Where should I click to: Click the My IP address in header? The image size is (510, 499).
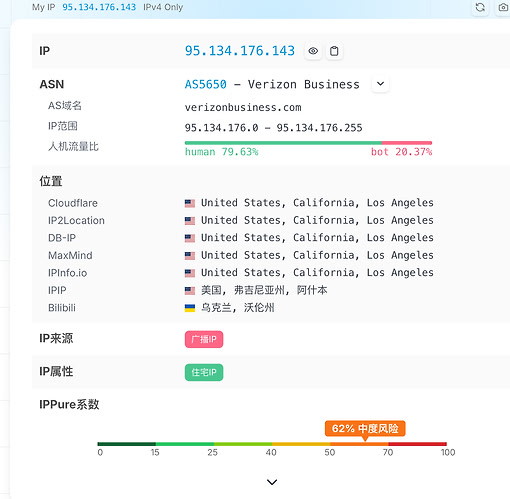coord(99,7)
